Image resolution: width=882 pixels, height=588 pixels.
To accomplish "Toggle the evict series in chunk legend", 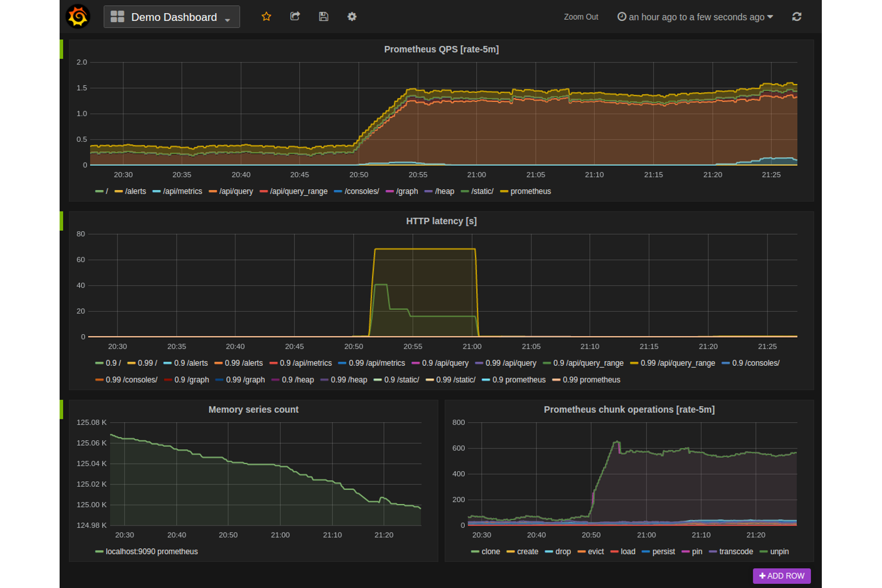I will [596, 552].
